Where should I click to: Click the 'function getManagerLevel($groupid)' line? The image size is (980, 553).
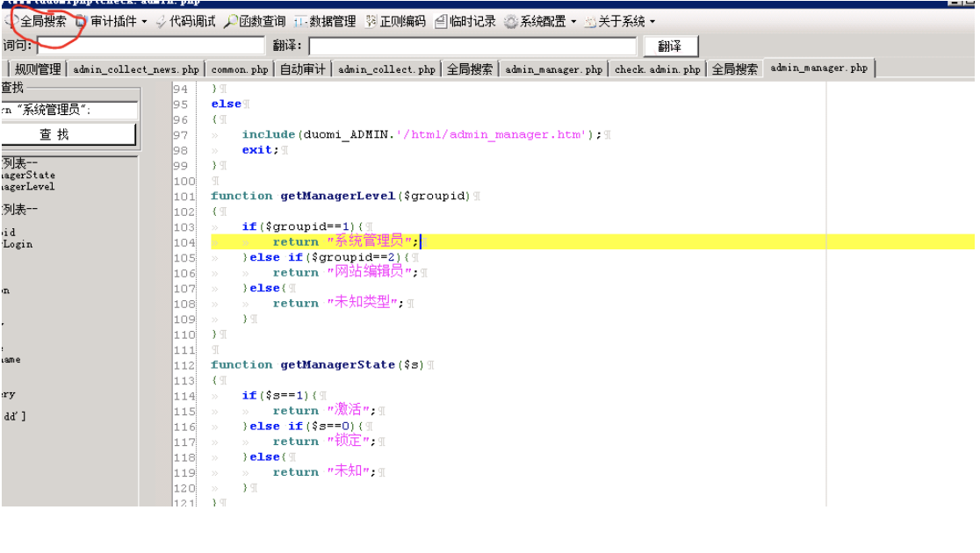coord(340,197)
